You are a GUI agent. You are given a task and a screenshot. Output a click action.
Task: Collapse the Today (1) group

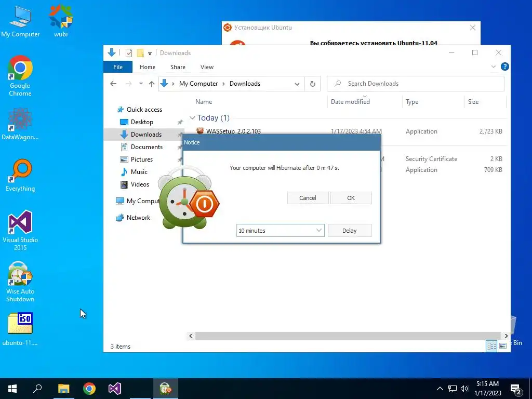click(192, 118)
